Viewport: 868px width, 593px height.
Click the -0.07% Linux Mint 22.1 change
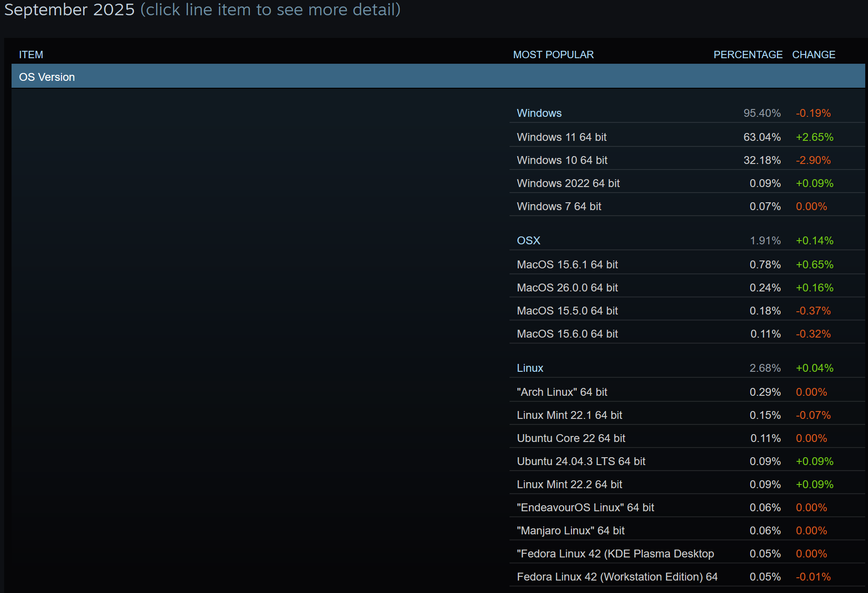point(813,415)
